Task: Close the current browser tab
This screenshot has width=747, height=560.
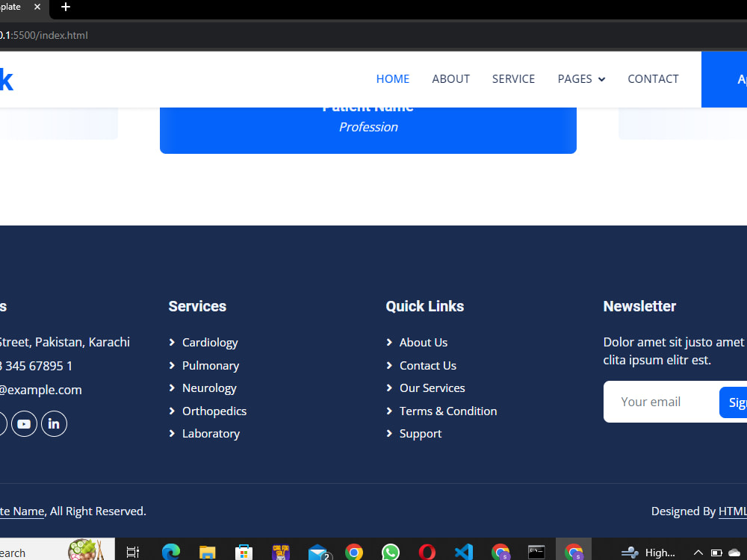Action: [37, 7]
